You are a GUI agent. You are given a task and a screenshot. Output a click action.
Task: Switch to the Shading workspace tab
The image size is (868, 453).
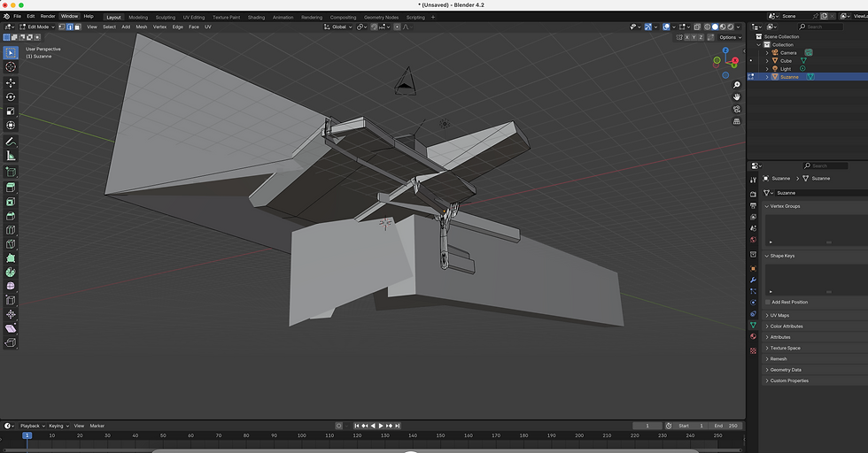[256, 17]
